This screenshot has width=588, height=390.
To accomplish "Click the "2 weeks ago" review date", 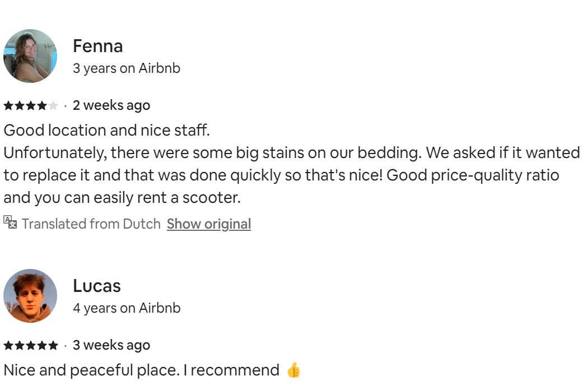I will click(x=111, y=105).
